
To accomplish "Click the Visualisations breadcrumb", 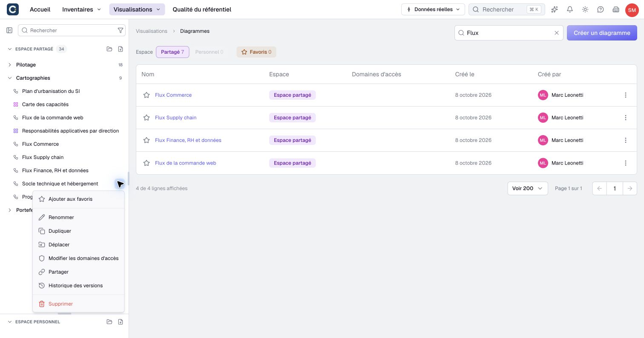I will click(x=152, y=31).
